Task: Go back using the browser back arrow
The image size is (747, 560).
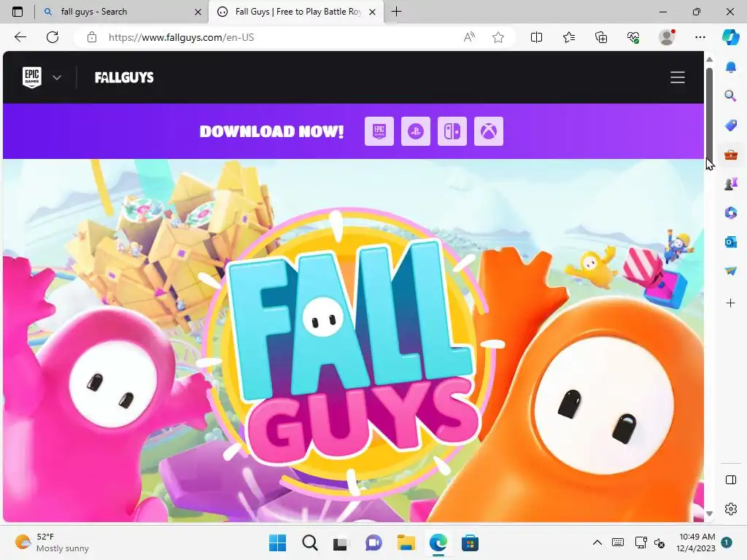Action: [x=20, y=37]
